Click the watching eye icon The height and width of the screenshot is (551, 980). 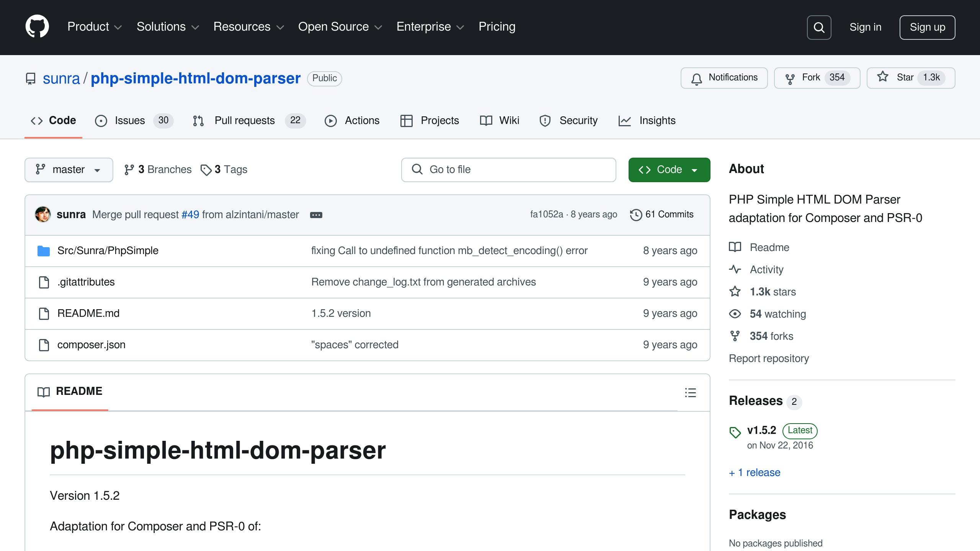735,314
